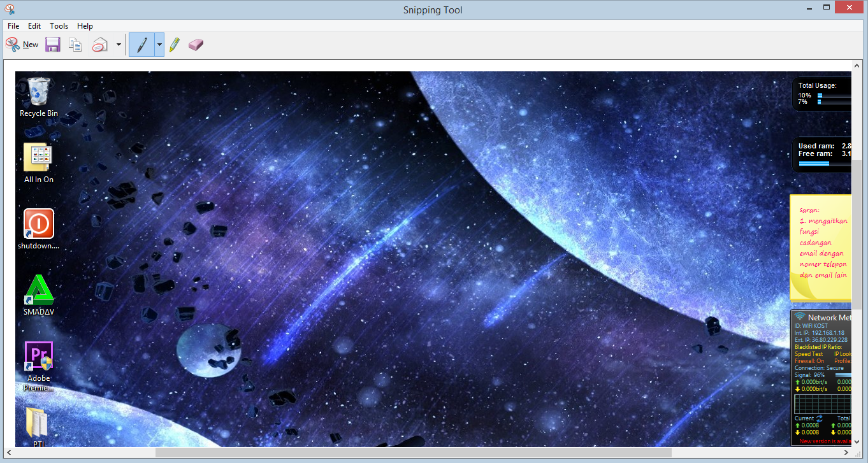Click the Used ram gadget text
This screenshot has width=868, height=463.
coord(816,146)
